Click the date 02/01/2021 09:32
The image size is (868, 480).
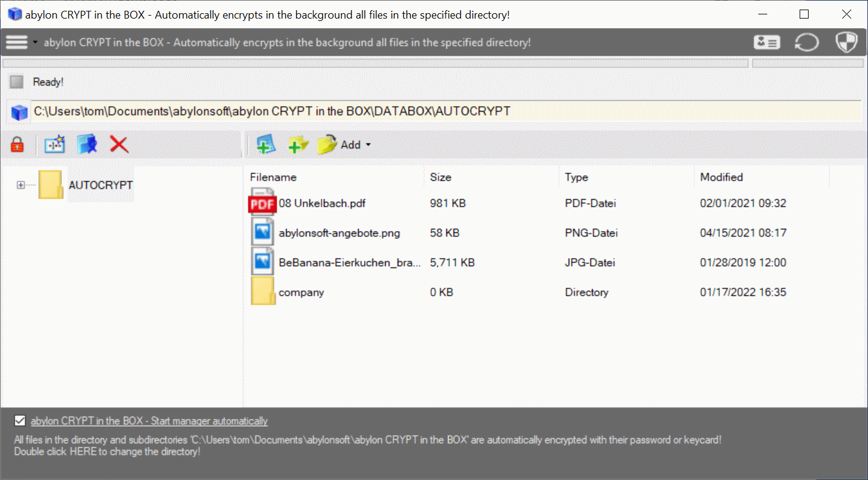click(743, 203)
